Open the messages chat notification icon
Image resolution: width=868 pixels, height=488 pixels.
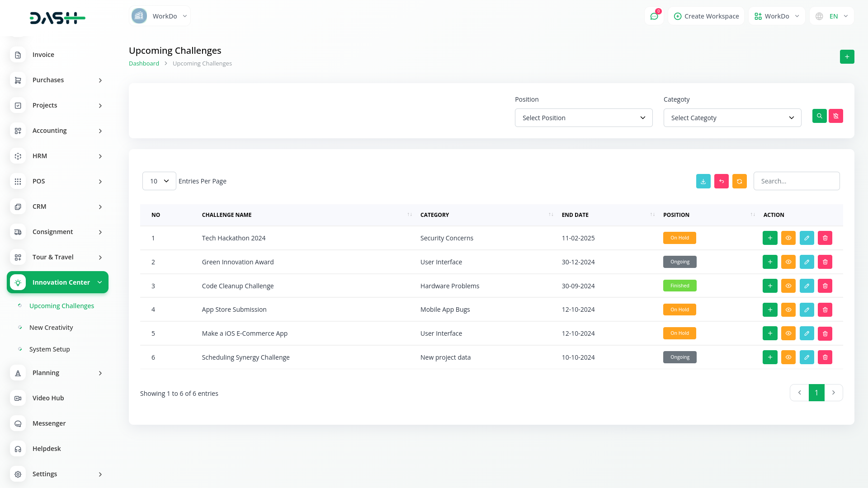[x=654, y=16]
